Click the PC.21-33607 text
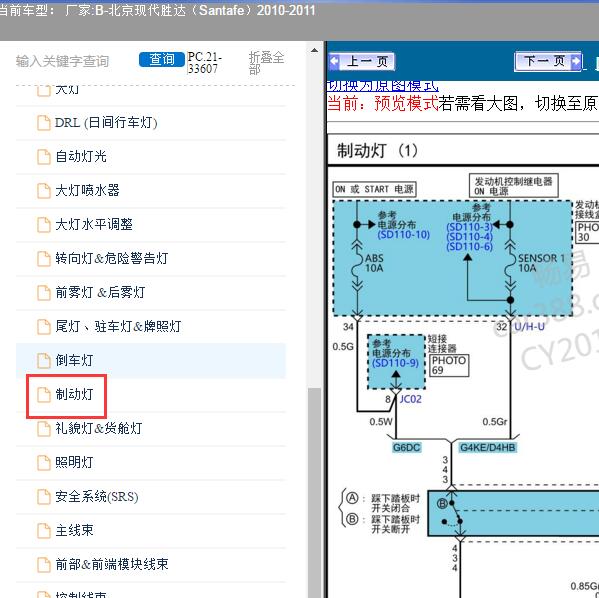The height and width of the screenshot is (598, 599). [205, 63]
